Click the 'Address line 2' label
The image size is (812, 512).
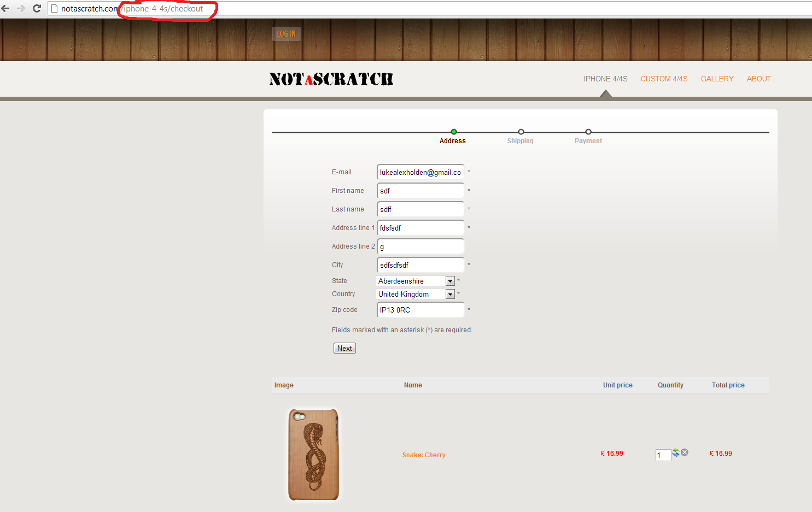[353, 246]
